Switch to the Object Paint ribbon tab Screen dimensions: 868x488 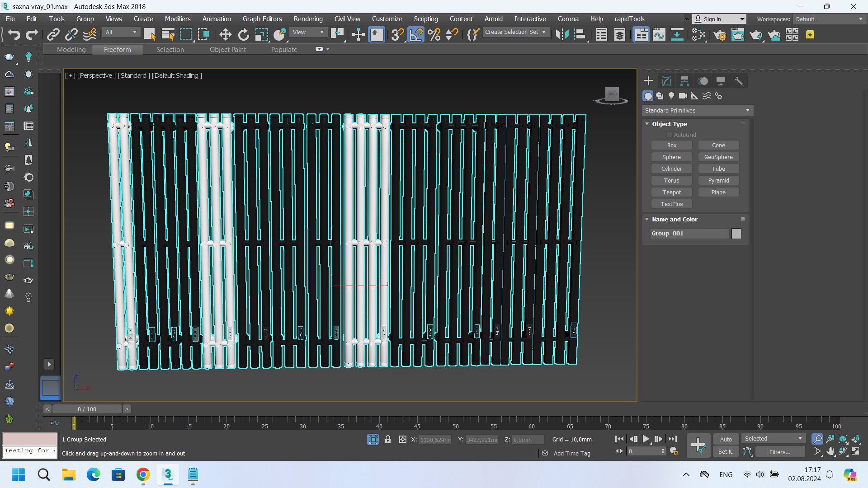[x=227, y=50]
